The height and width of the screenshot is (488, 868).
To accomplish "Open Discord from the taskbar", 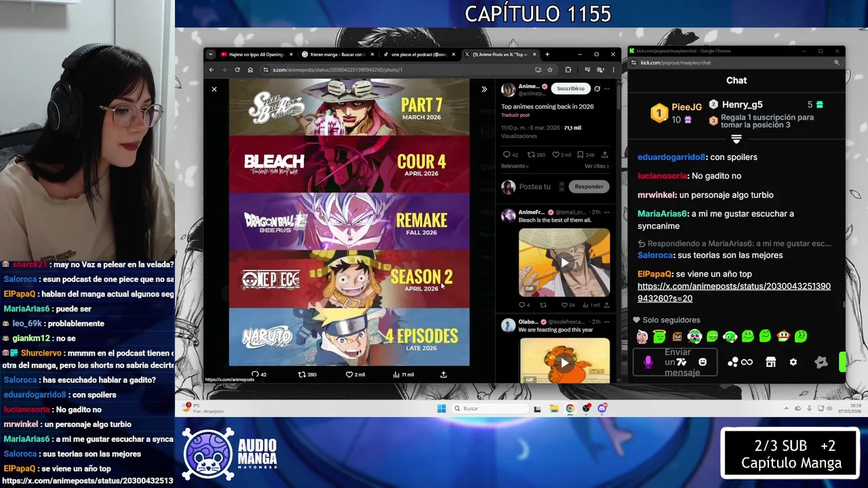I will 602,408.
